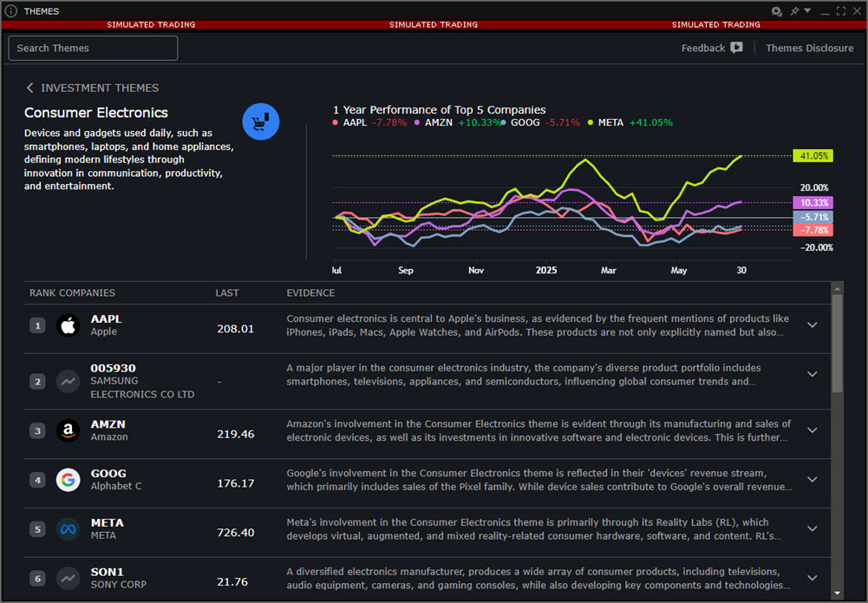This screenshot has width=868, height=603.
Task: Click the last price 219.46
Action: point(236,434)
